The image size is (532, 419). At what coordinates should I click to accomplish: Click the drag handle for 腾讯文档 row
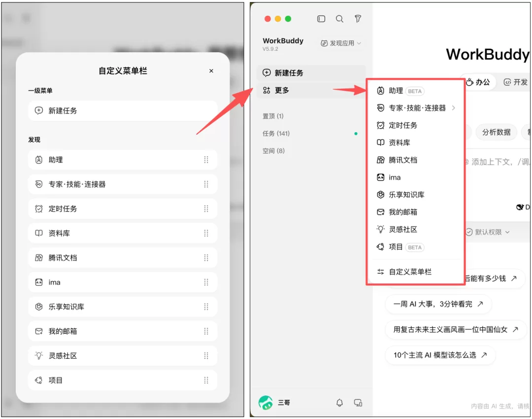click(x=206, y=258)
